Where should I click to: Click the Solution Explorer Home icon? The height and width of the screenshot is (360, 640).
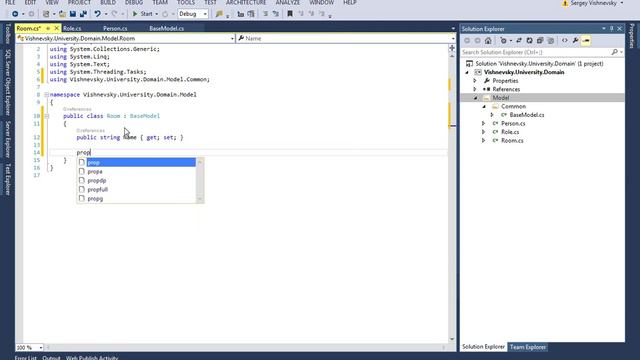[x=488, y=40]
